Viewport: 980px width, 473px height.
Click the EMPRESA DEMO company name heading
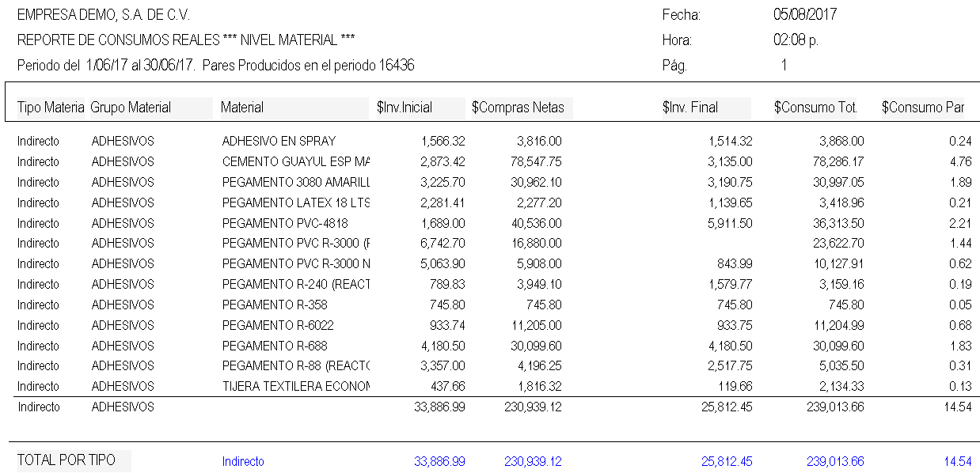104,15
